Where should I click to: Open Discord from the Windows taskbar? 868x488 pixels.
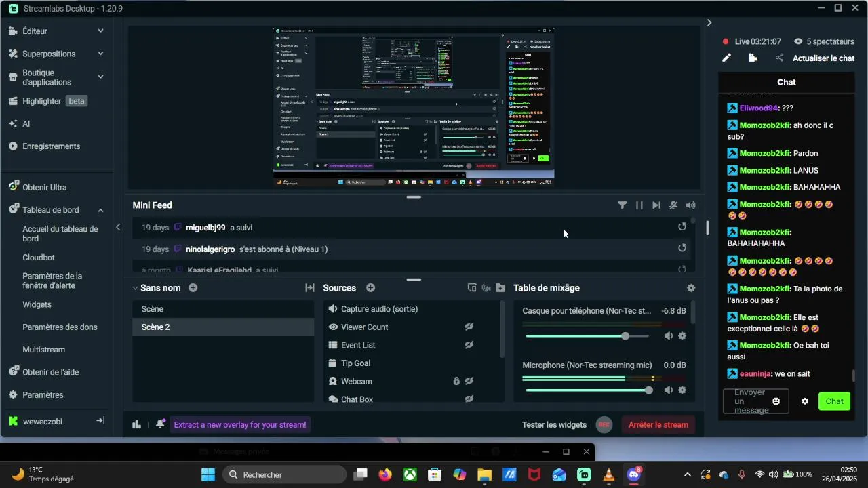click(635, 474)
